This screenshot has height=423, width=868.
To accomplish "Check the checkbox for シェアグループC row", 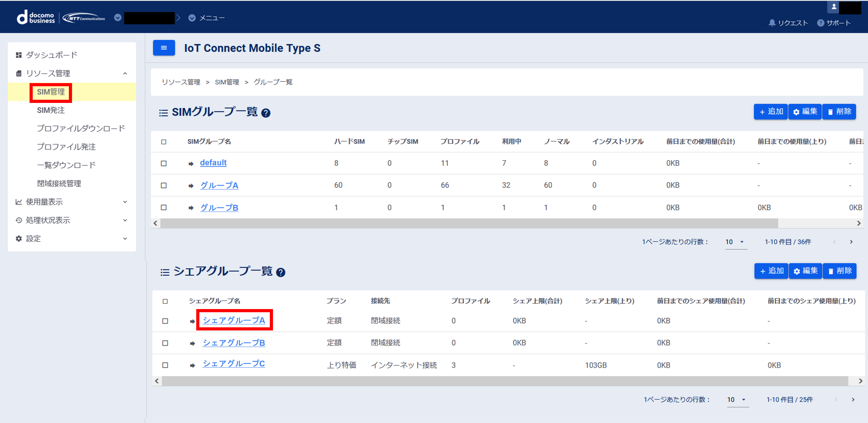I will [x=165, y=365].
